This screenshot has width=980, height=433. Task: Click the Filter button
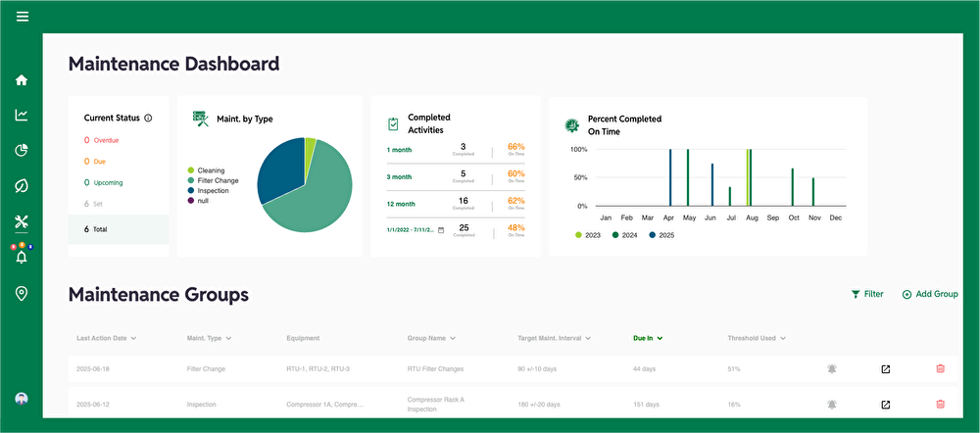coord(866,294)
